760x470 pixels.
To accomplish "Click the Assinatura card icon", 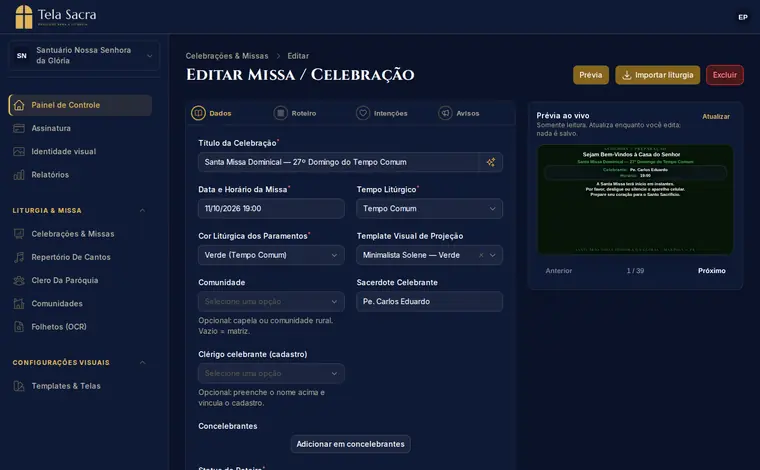I will click(19, 128).
